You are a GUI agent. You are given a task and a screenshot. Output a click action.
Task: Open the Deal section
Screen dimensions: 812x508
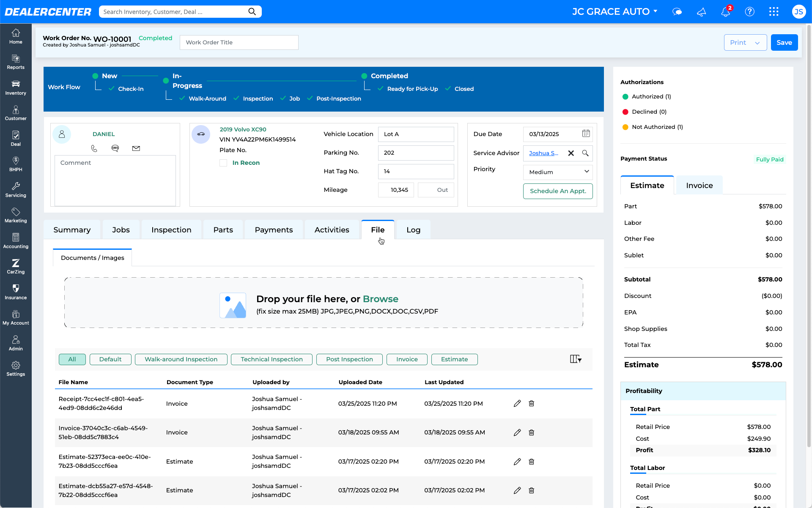pyautogui.click(x=16, y=139)
